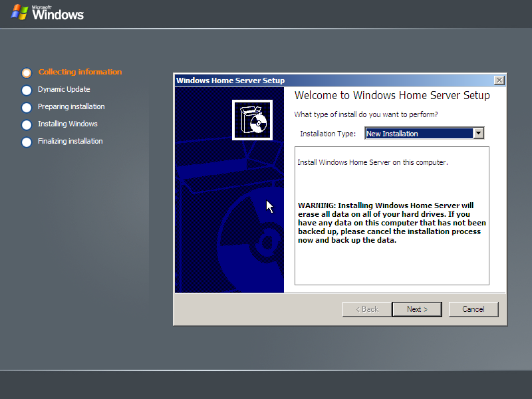Image resolution: width=532 pixels, height=399 pixels.
Task: Click the Windows flag logo
Action: click(20, 12)
